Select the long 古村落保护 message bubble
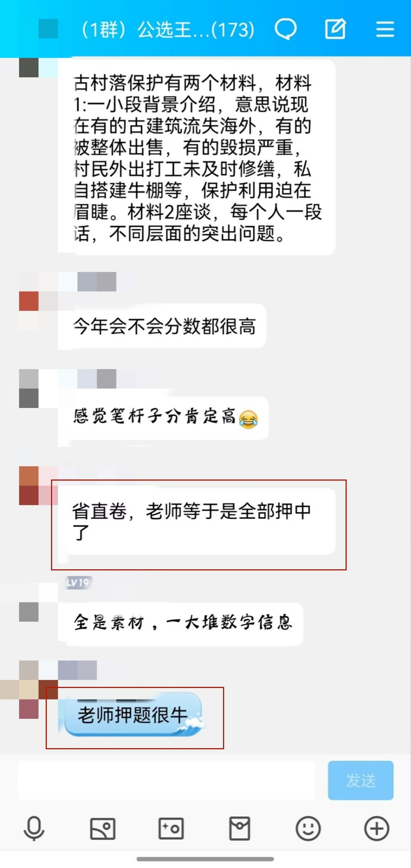The width and height of the screenshot is (411, 868). [x=197, y=157]
